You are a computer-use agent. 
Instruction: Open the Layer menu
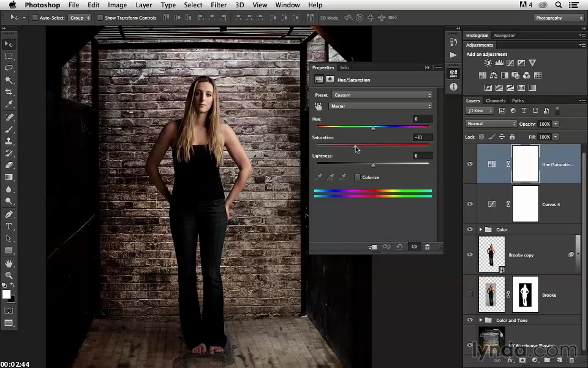[x=144, y=5]
